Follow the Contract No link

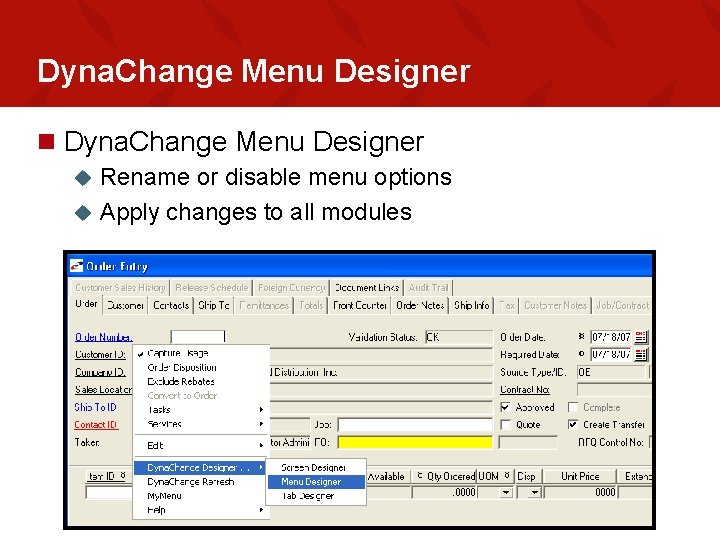pyautogui.click(x=525, y=389)
